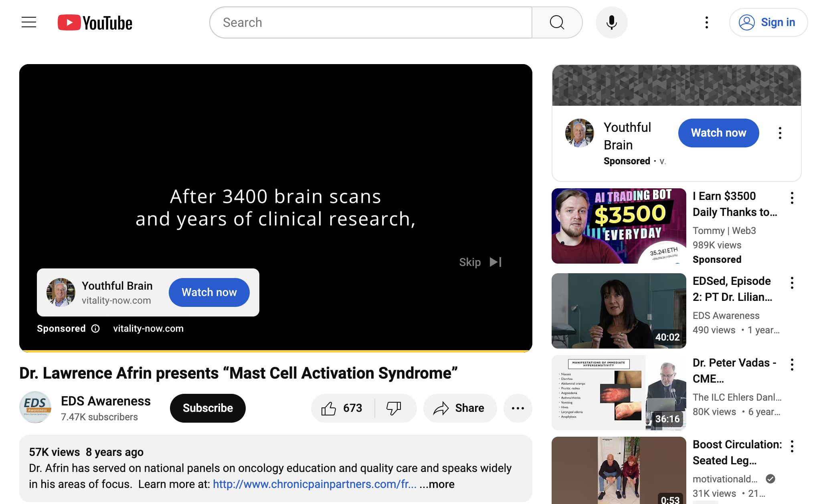Open Dr. Peter Vadas video thumbnail
821x504 pixels.
coord(619,393)
